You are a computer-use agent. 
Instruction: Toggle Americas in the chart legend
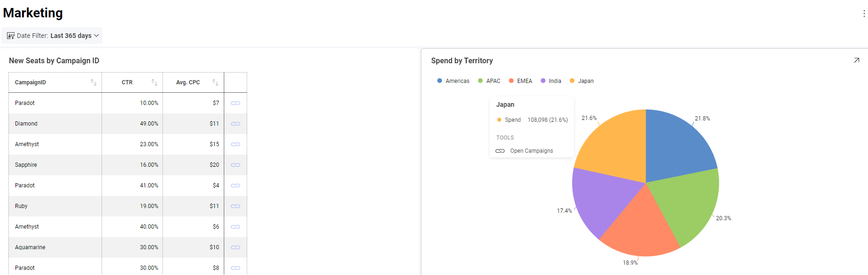(x=453, y=81)
